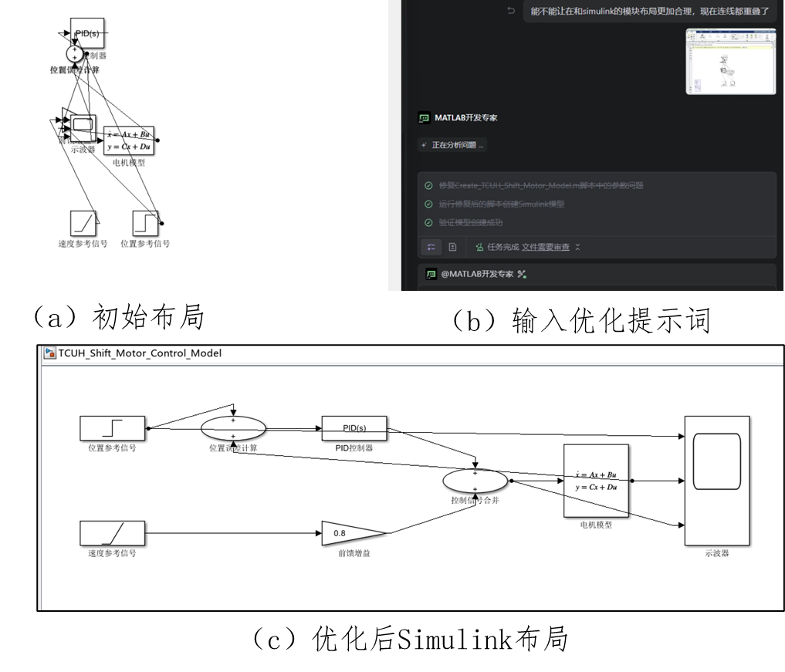Select 速度参考信号 ramp block in initial layout
The image size is (785, 672).
pyautogui.click(x=83, y=223)
